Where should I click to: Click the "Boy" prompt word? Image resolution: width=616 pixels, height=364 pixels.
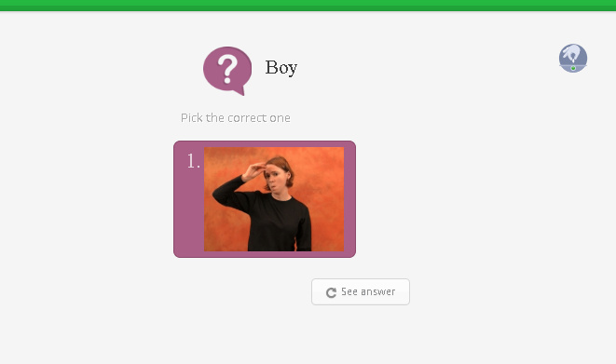[281, 67]
